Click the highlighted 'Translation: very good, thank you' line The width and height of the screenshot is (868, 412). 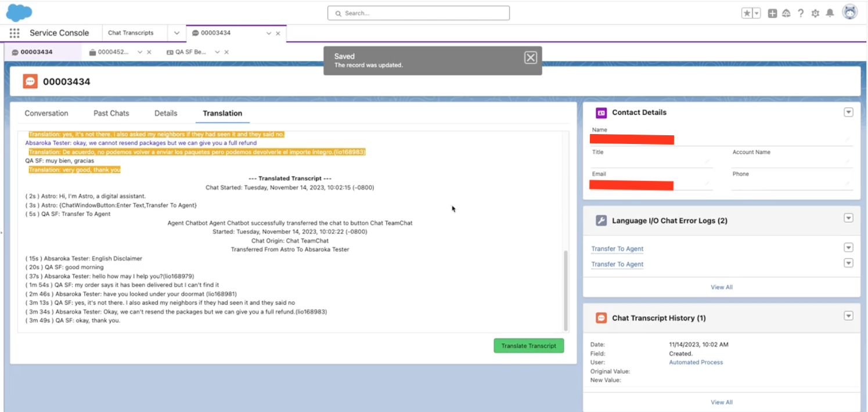point(74,170)
